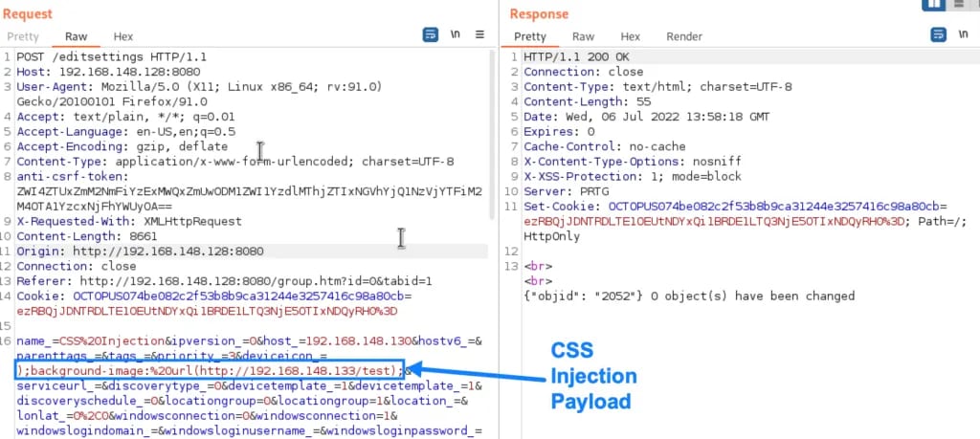Viewport: 980px width, 439px height.
Task: Click the 'serviceurl_=&discoverytype_=0' body line
Action: point(249,386)
